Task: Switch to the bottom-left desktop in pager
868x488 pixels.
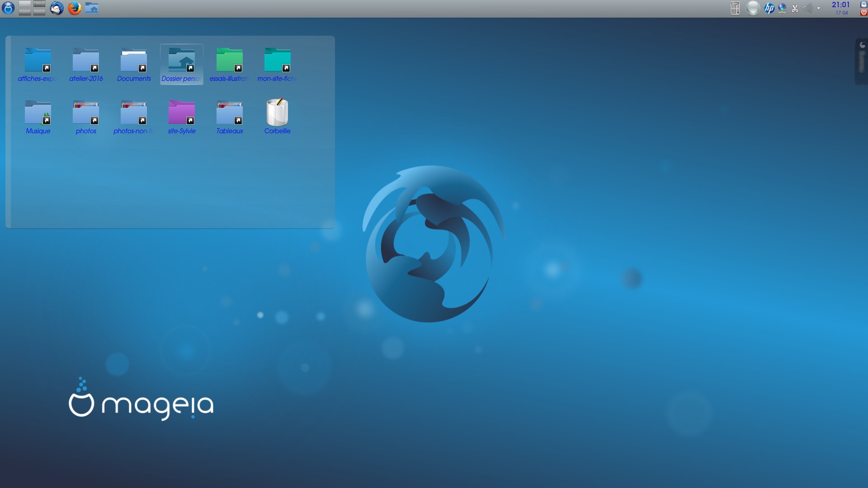Action: pyautogui.click(x=25, y=12)
